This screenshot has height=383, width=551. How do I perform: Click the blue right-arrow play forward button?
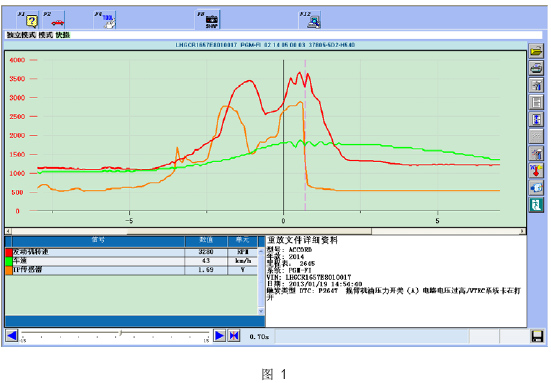(219, 336)
